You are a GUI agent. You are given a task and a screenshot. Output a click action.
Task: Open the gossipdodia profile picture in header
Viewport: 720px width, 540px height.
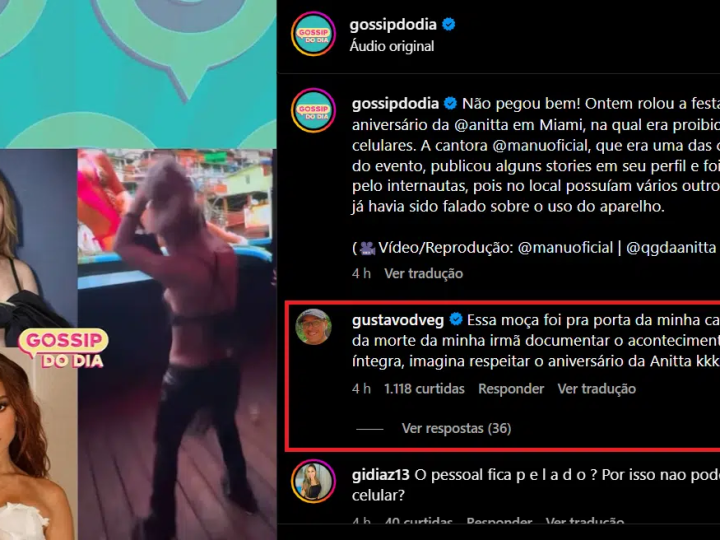click(313, 34)
